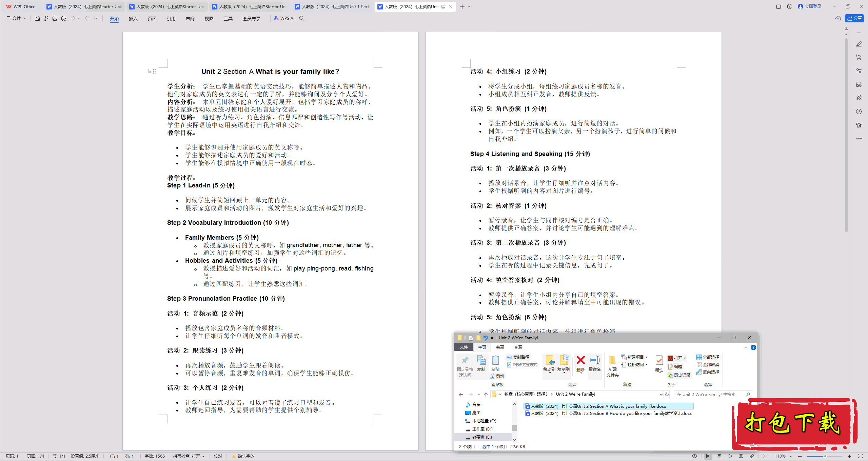This screenshot has height=461, width=868.
Task: Switch to the 页面 ribbon tab
Action: [x=152, y=19]
